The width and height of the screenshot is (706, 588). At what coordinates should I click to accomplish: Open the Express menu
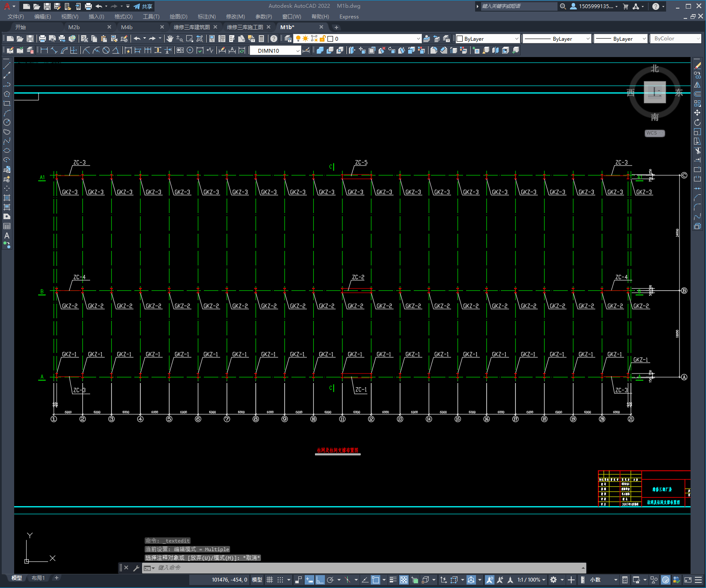point(349,17)
